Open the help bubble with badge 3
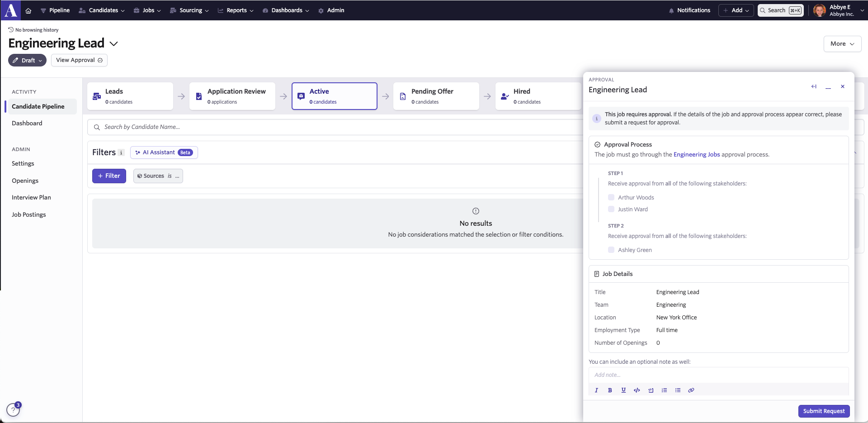This screenshot has width=868, height=423. (x=14, y=409)
